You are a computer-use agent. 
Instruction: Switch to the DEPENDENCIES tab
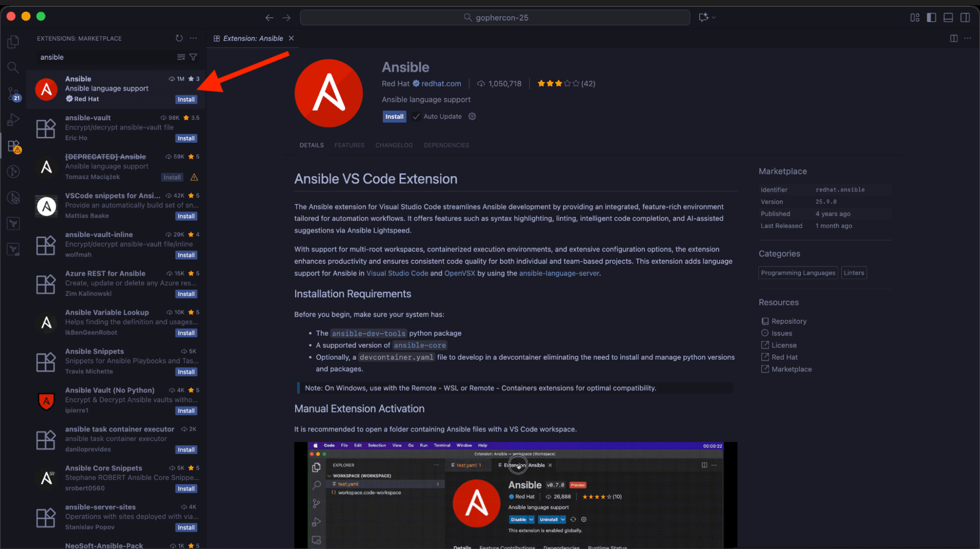pos(446,145)
